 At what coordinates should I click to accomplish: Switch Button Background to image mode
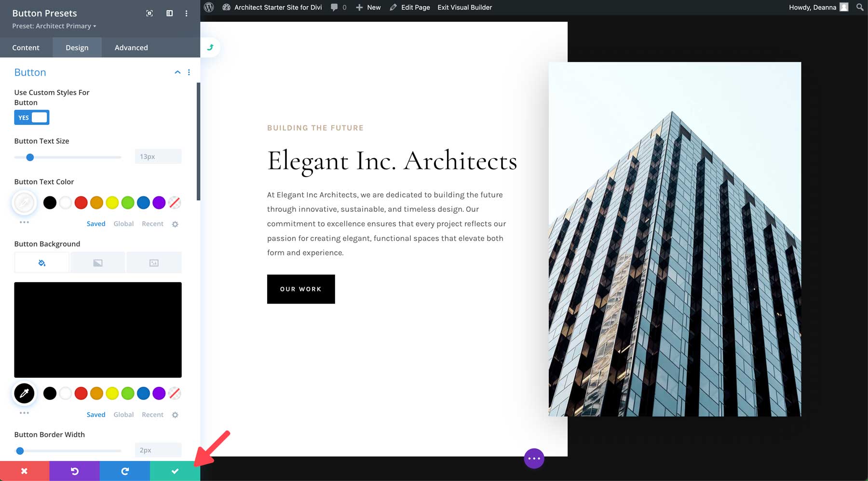(153, 262)
